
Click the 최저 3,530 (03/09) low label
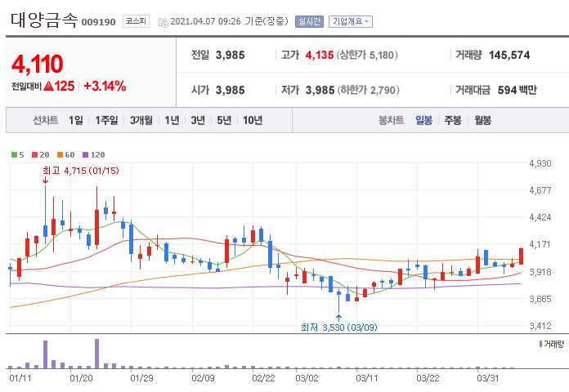(x=339, y=327)
